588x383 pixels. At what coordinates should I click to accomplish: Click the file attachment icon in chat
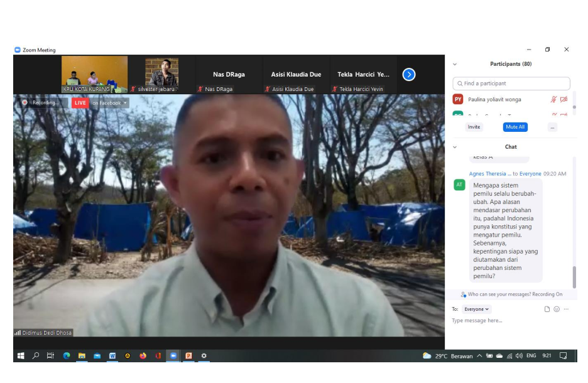[x=547, y=309]
